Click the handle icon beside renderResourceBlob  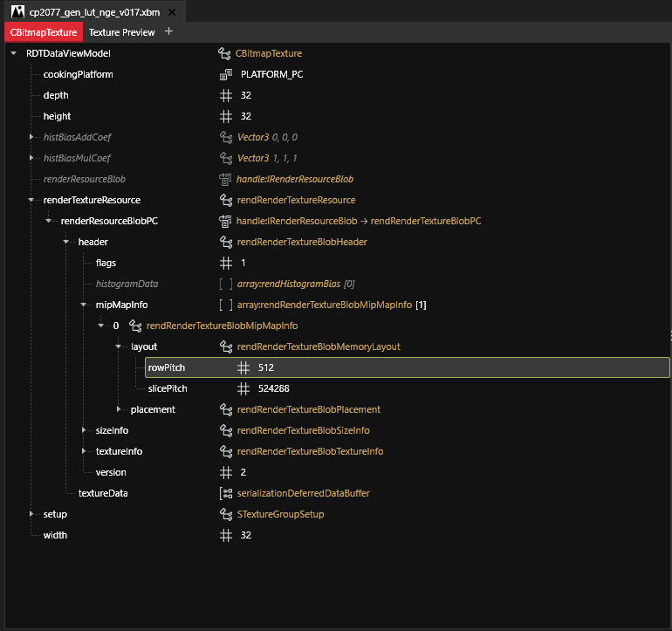(225, 180)
